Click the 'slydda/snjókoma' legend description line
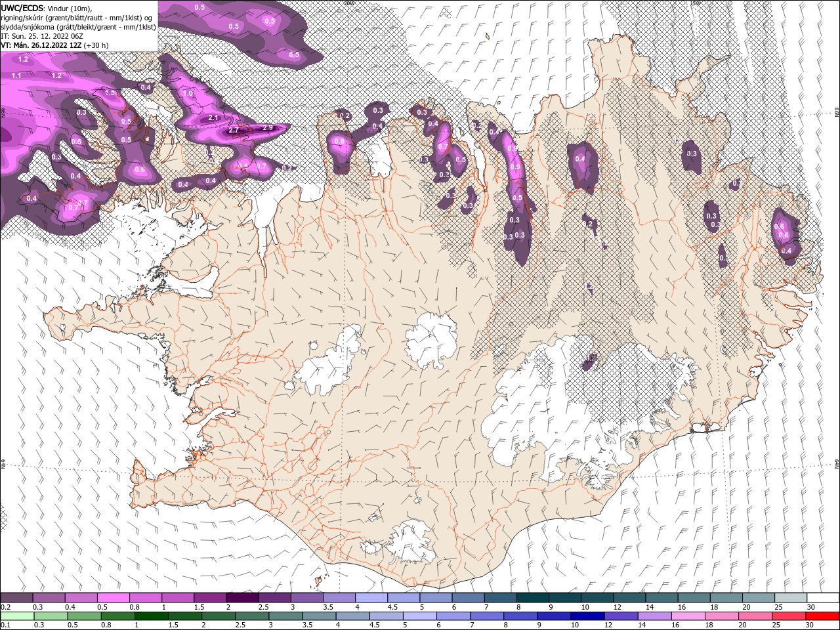Viewport: 840px width, 630px height. click(78, 27)
